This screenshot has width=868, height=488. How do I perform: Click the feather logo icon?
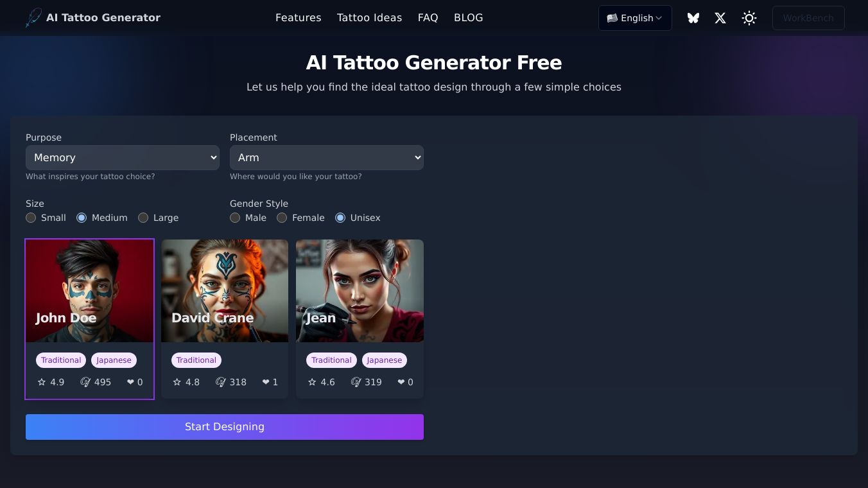pos(33,18)
